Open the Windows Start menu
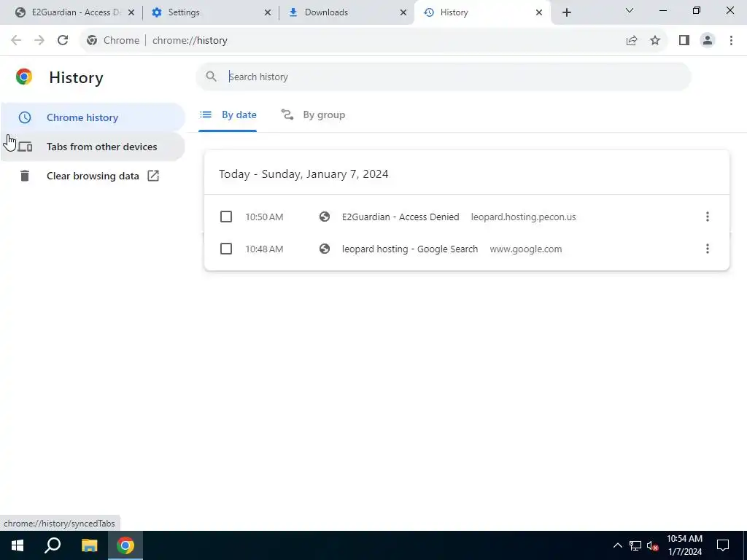The height and width of the screenshot is (560, 747). [18, 545]
